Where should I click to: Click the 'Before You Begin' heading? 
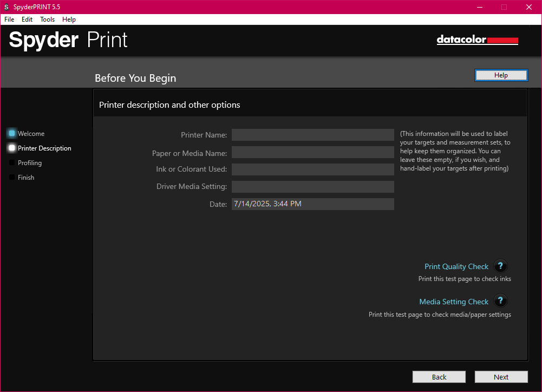135,78
